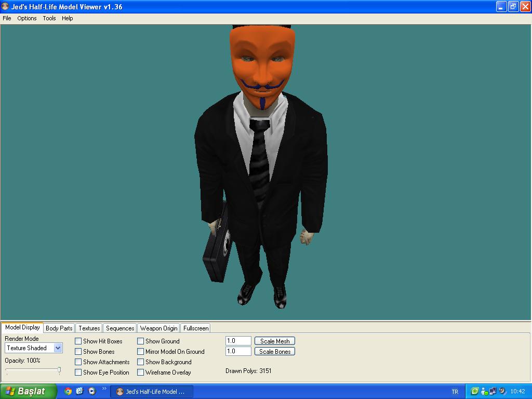Click the Opacity slider handle
Viewport: 532px width, 399px height.
[x=59, y=370]
